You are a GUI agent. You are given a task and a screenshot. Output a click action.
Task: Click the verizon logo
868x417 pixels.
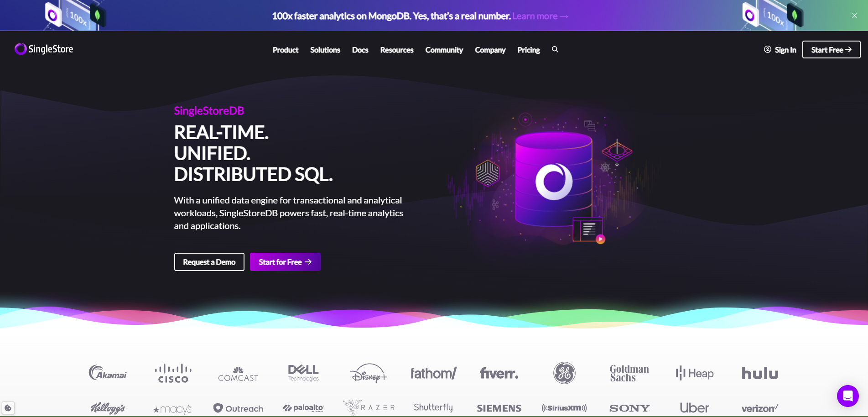coord(760,408)
